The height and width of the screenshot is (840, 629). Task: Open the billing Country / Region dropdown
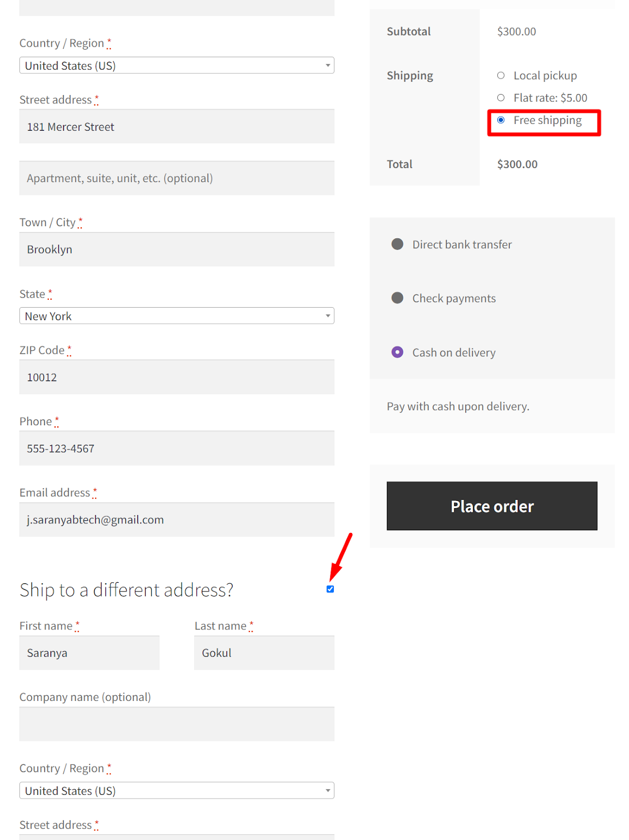pyautogui.click(x=176, y=65)
